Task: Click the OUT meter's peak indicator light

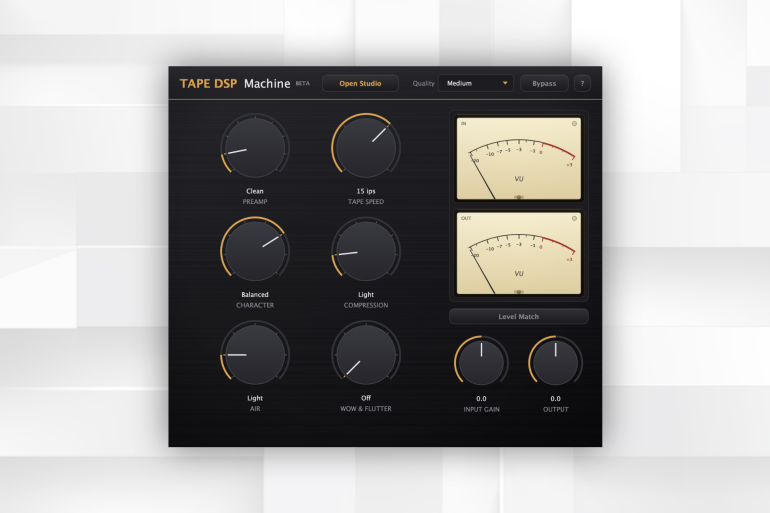Action: point(574,218)
